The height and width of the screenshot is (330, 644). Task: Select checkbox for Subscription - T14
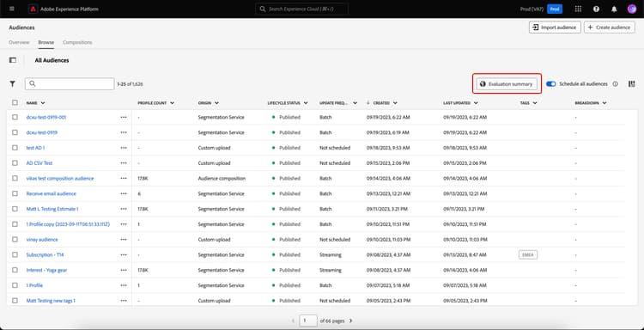(x=15, y=254)
